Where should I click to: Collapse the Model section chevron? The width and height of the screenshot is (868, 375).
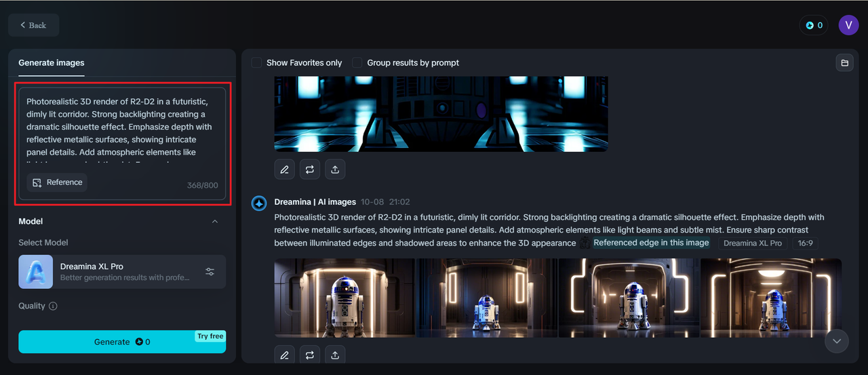pos(215,222)
